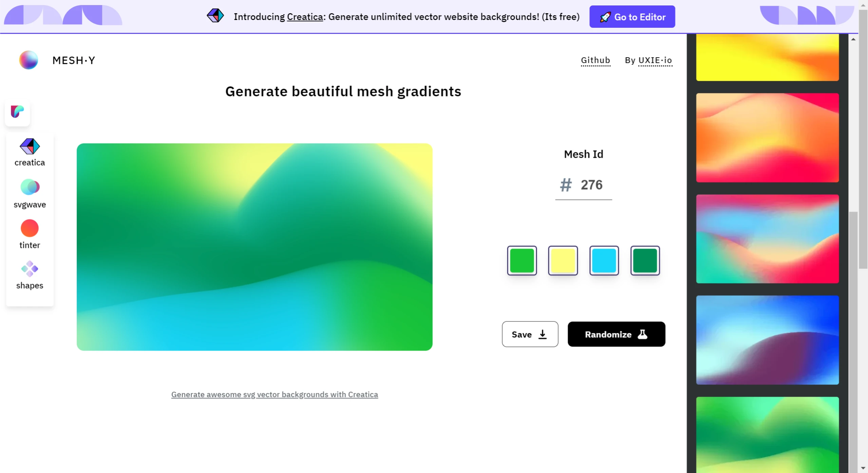
Task: Open the Github link
Action: tap(595, 60)
